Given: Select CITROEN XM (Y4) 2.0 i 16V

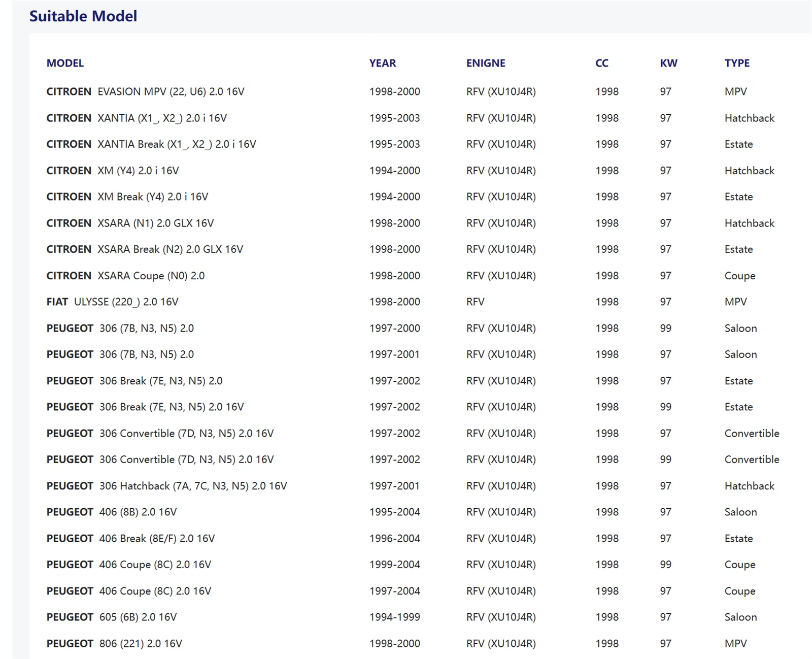Looking at the screenshot, I should (x=113, y=171).
